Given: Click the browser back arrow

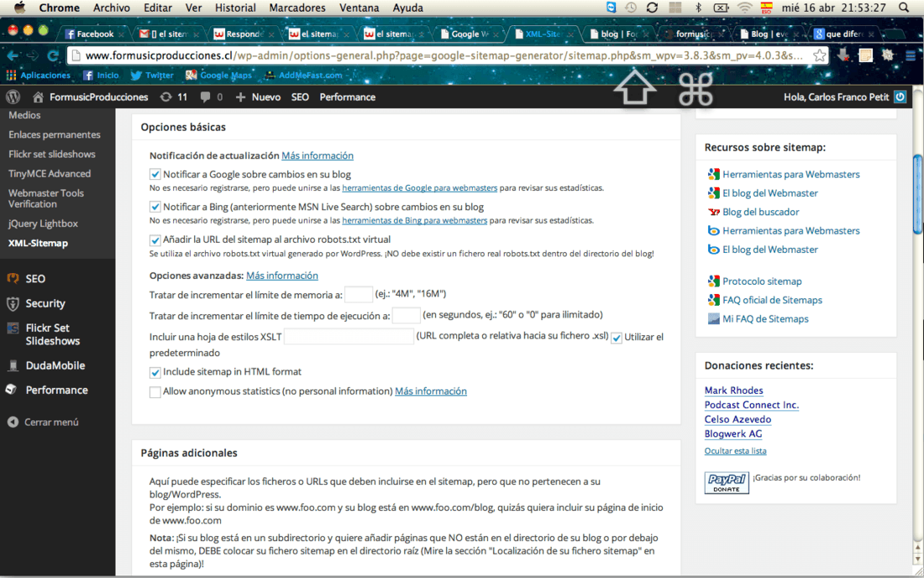Looking at the screenshot, I should [13, 55].
